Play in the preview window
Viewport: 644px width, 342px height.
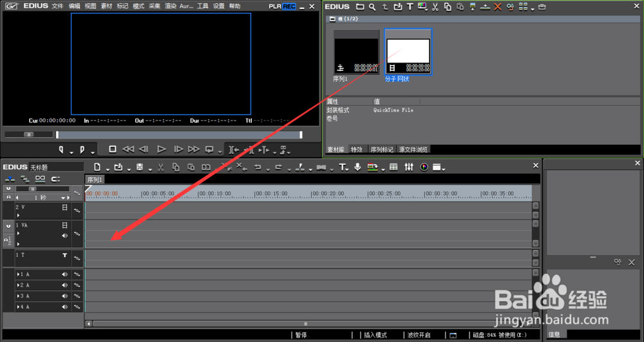162,149
